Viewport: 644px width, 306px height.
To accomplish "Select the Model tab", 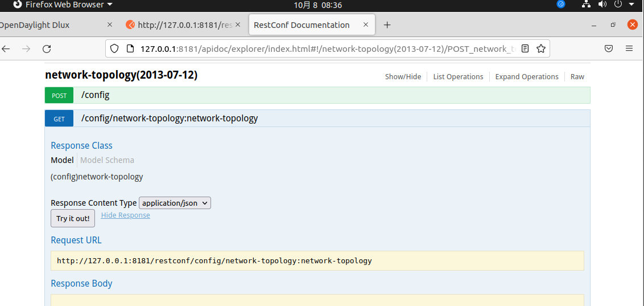I will point(62,160).
